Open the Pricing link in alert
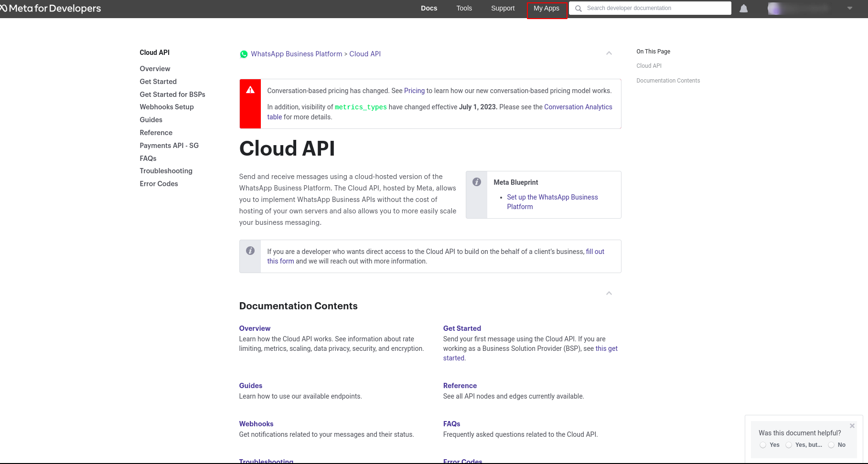868x464 pixels. pyautogui.click(x=414, y=91)
